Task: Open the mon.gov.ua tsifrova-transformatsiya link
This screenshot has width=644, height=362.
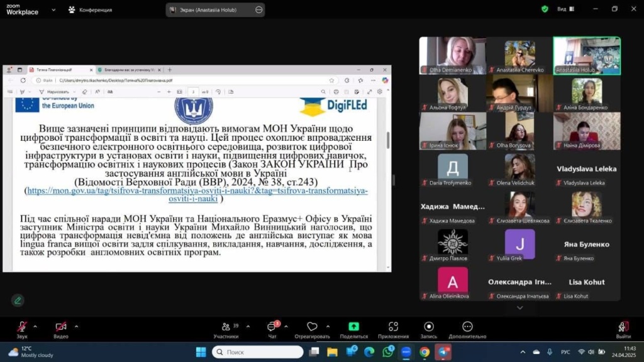Action: pos(197,195)
